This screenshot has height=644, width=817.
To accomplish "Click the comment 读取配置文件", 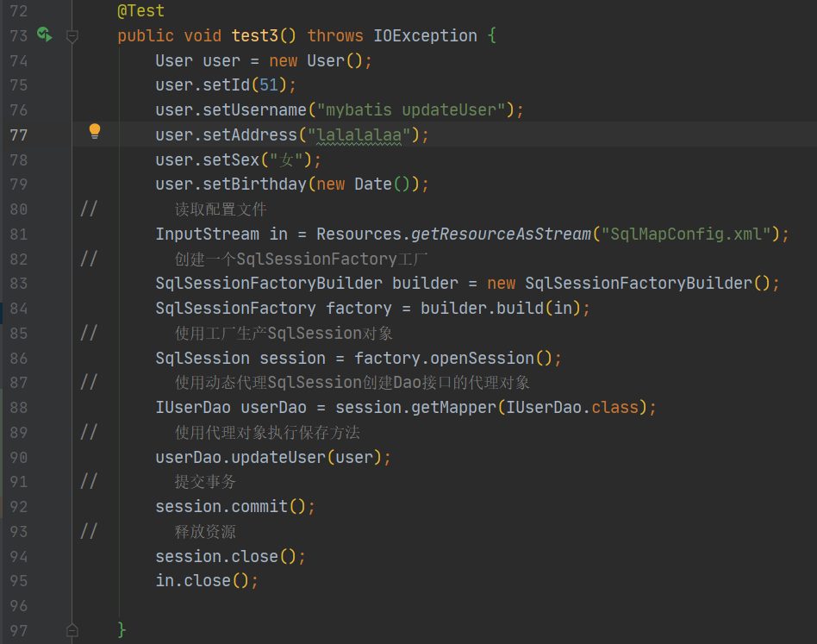I will pyautogui.click(x=221, y=209).
